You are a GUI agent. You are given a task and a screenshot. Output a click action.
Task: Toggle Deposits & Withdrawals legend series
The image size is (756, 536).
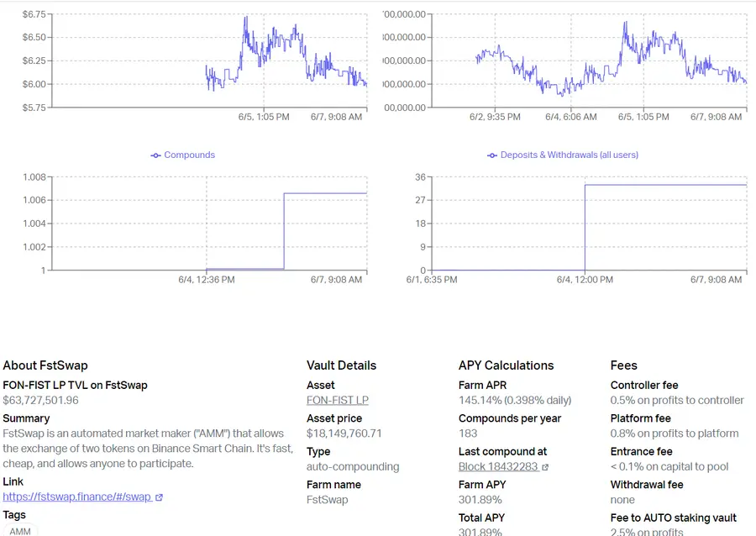[563, 155]
